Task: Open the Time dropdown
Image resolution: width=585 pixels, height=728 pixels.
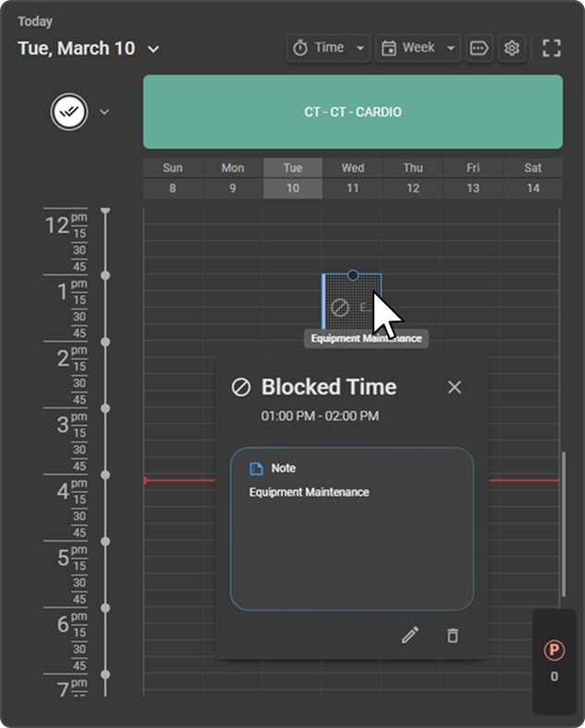Action: [x=328, y=48]
